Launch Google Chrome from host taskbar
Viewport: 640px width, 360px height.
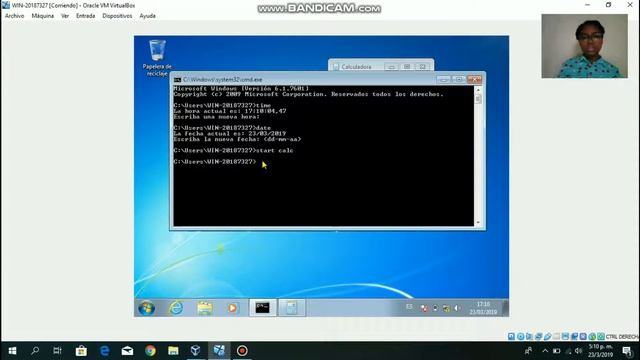(x=150, y=351)
